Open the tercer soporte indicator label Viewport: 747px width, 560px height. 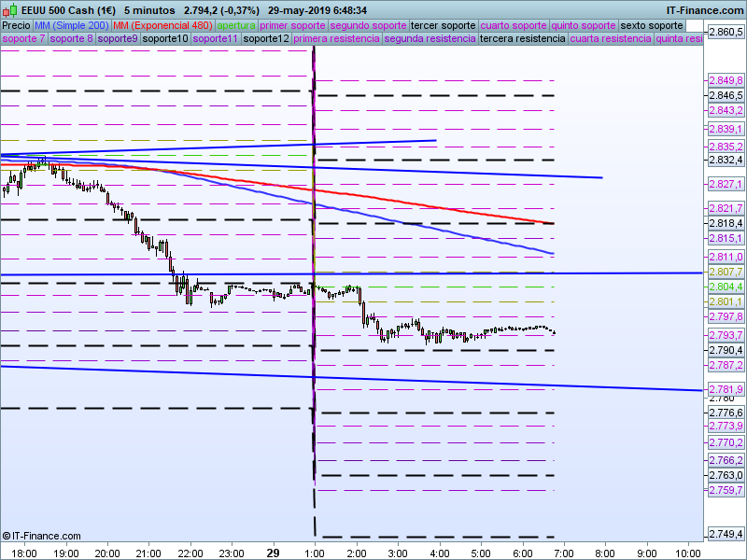coord(443,26)
